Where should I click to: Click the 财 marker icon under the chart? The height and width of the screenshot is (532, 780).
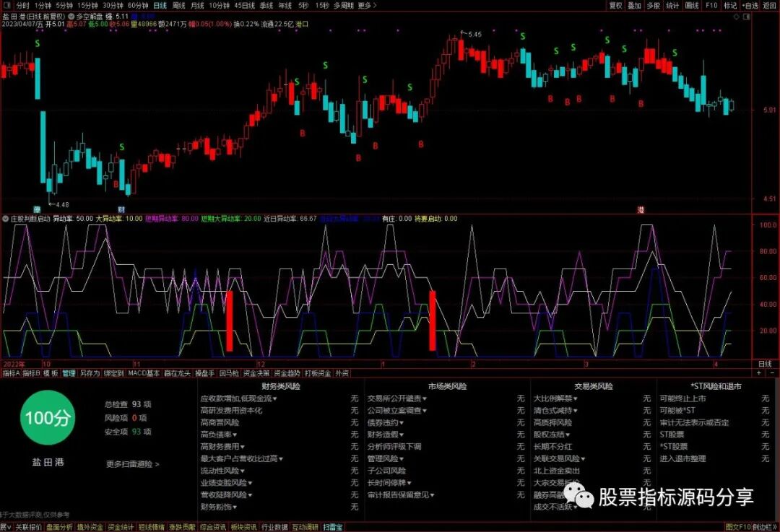121,210
